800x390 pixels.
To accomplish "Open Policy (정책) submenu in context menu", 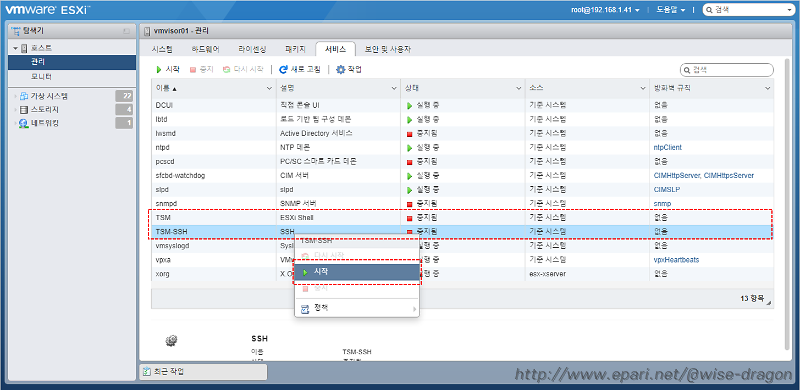I will click(357, 308).
